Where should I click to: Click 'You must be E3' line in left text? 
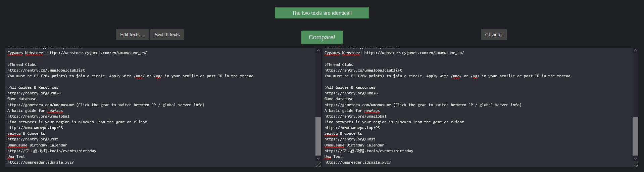click(131, 76)
